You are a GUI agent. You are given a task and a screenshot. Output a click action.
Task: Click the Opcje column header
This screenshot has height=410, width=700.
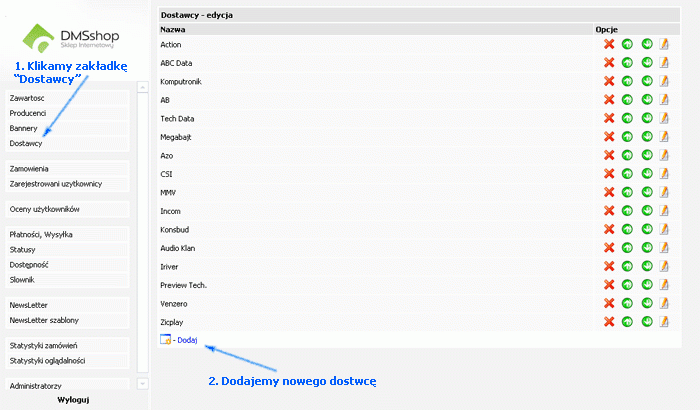[606, 29]
